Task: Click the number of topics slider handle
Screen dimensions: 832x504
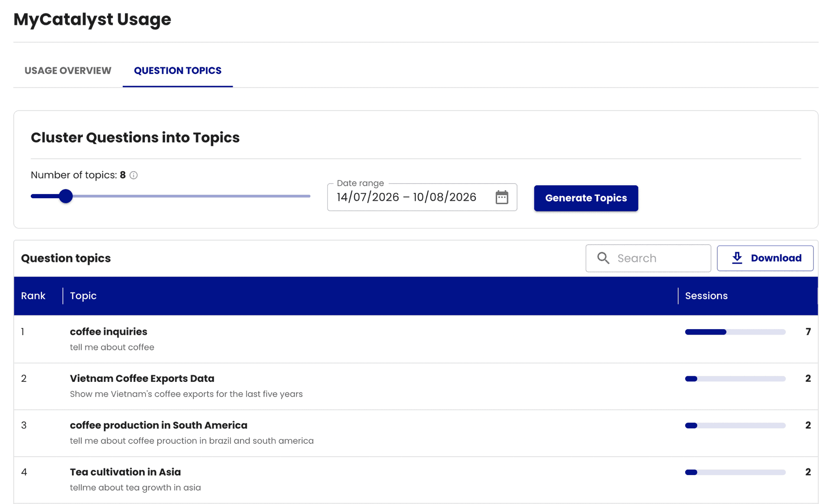Action: pos(65,196)
